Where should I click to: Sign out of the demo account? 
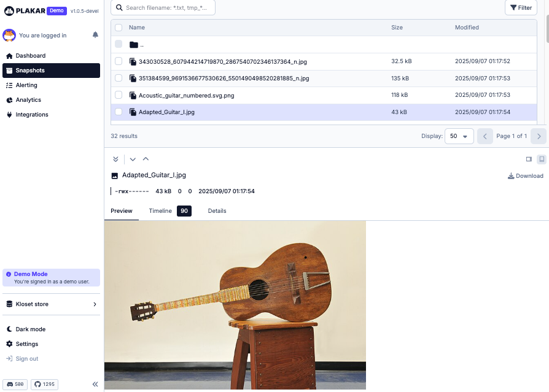(x=26, y=358)
